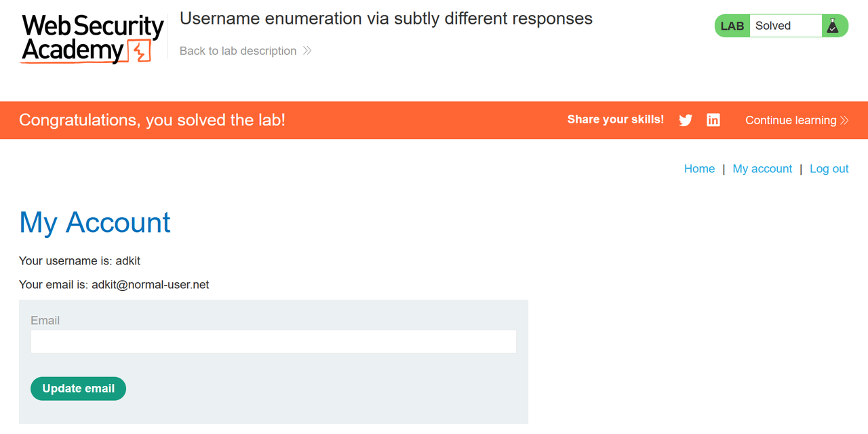Image resolution: width=868 pixels, height=434 pixels.
Task: Click inside the Email input field
Action: [273, 341]
